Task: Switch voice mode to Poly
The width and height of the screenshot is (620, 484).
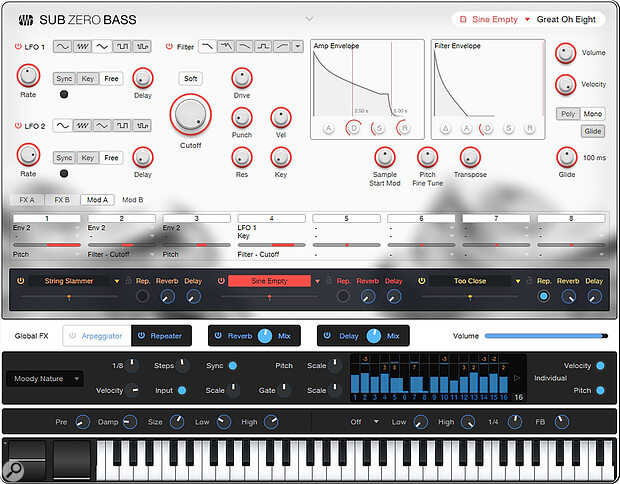Action: [x=568, y=114]
